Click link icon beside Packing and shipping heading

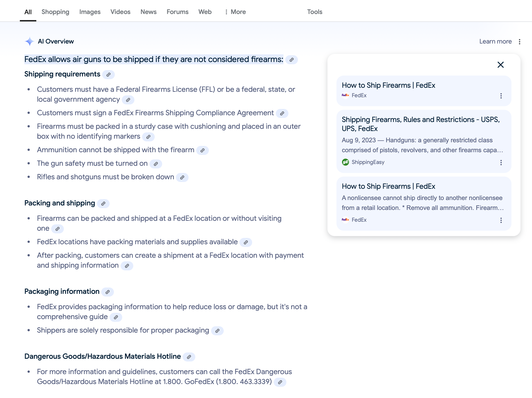click(x=104, y=204)
